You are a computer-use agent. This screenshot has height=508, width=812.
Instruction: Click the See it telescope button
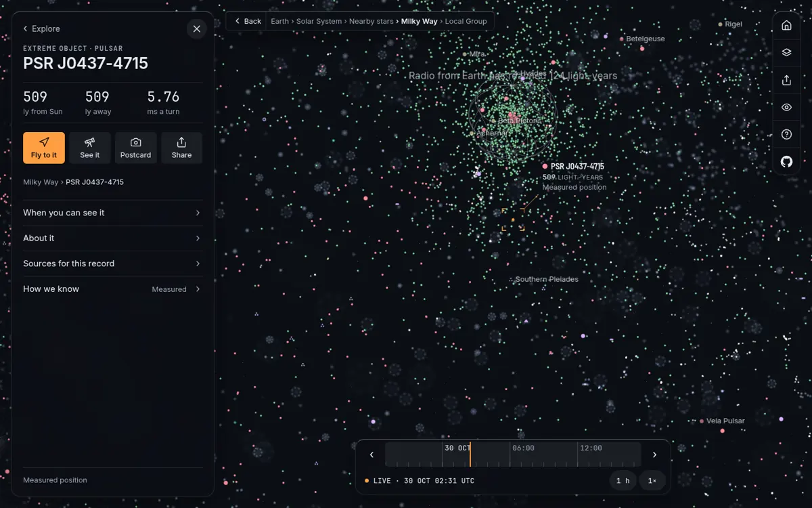tap(90, 148)
